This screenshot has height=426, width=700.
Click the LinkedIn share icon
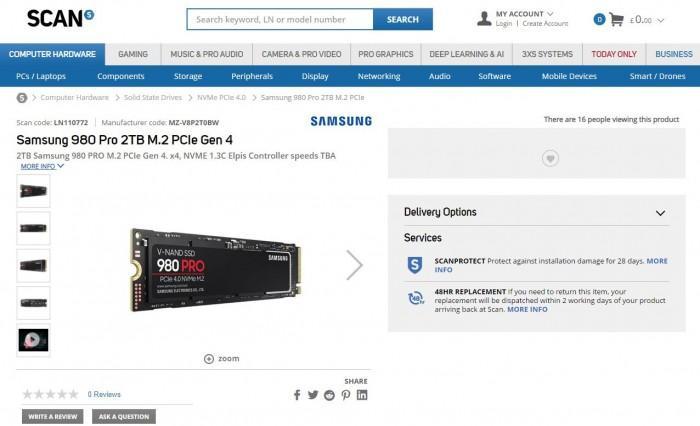coord(362,395)
